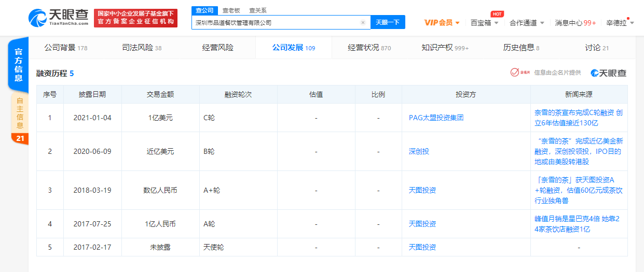Click the 融资历程 section heading
The width and height of the screenshot is (644, 272).
[x=55, y=73]
